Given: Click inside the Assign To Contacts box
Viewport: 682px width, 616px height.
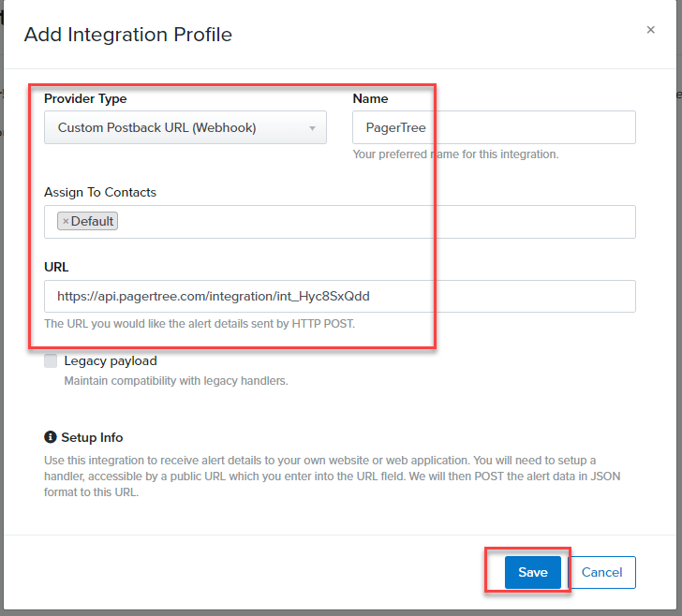Looking at the screenshot, I should tap(340, 222).
